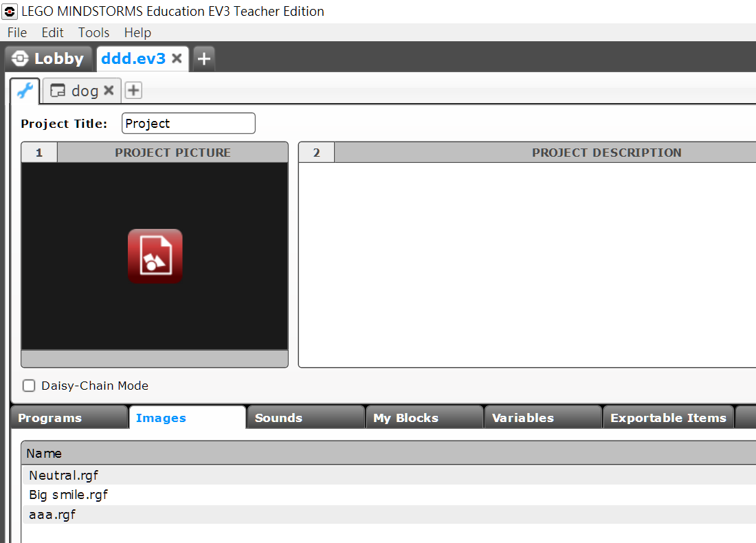
Task: Select Neutral.rgf in the images list
Action: tap(388, 476)
